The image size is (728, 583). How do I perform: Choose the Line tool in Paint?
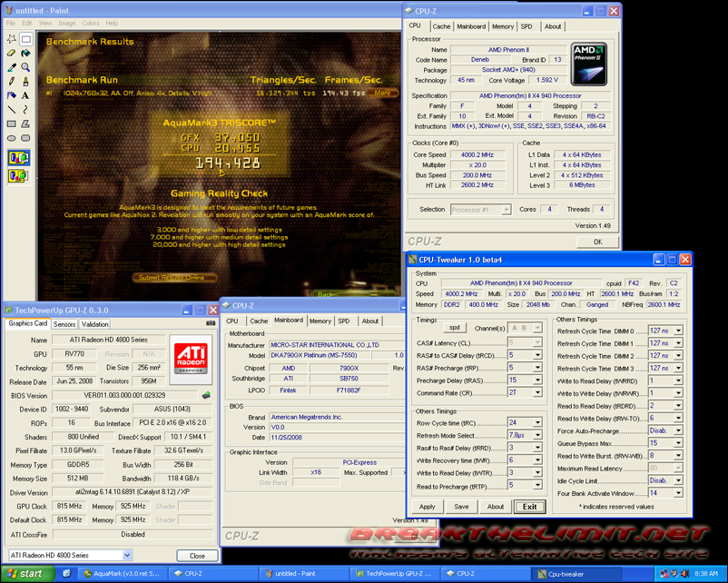(x=12, y=110)
